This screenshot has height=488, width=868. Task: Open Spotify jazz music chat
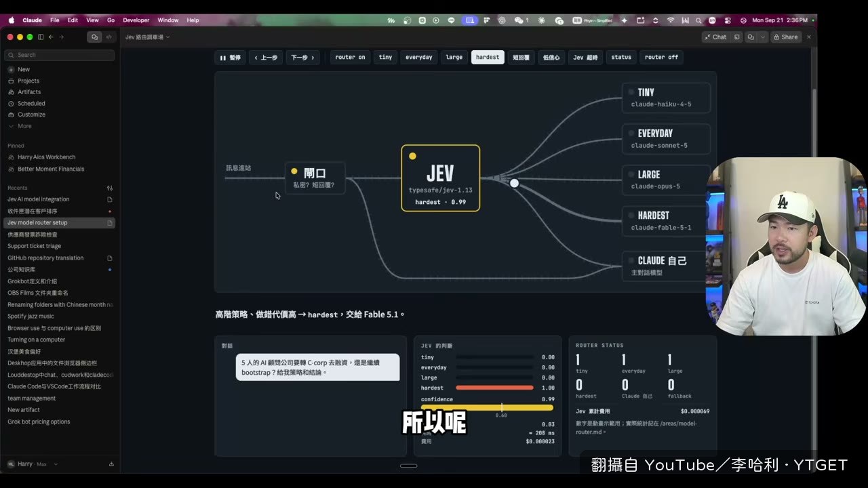(x=31, y=317)
